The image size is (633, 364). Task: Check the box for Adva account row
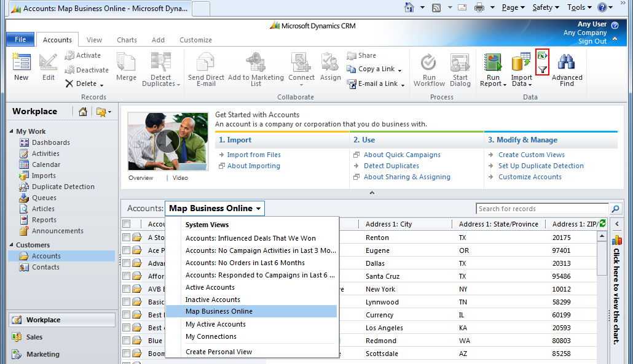[x=127, y=263]
